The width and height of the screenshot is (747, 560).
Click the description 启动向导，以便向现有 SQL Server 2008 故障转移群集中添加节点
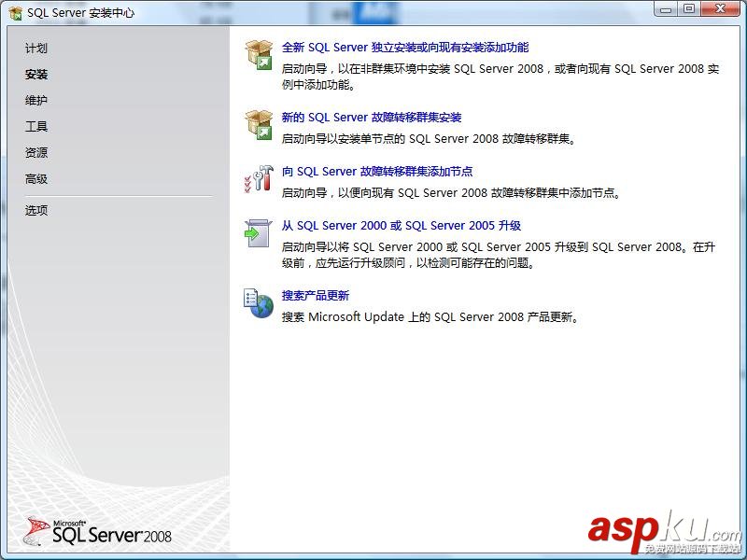click(451, 193)
